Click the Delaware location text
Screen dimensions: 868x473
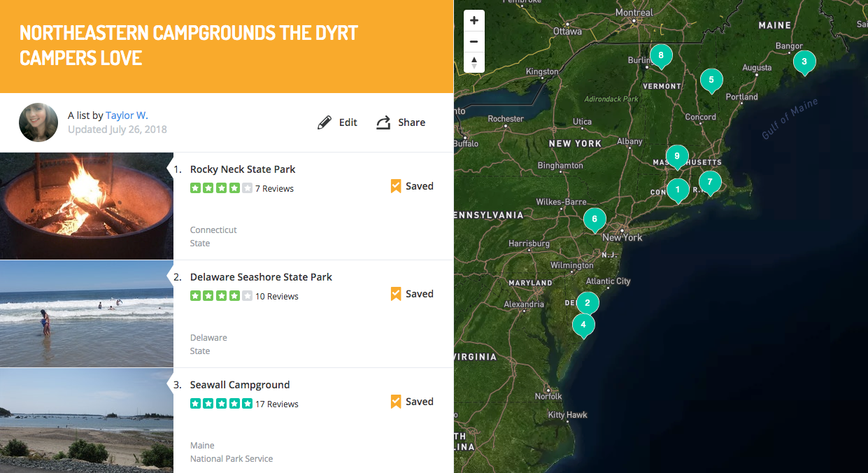coord(208,338)
